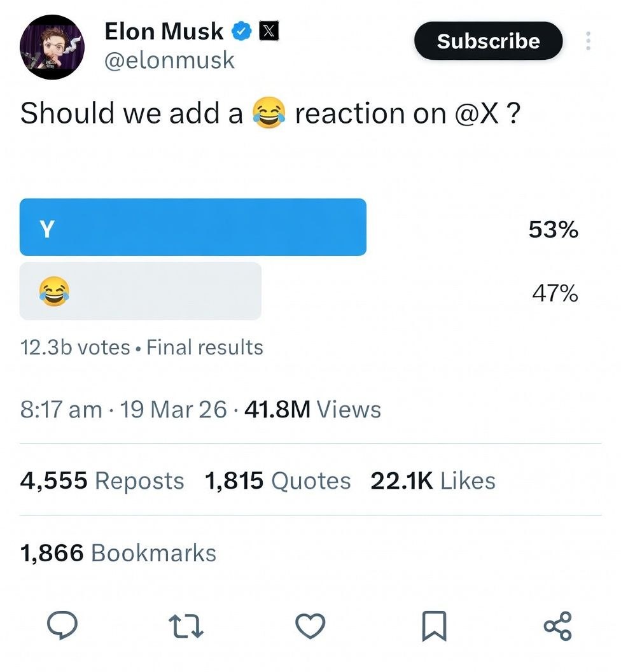This screenshot has height=672, width=621.
Task: Click the X affiliate badge beside name
Action: tap(269, 31)
